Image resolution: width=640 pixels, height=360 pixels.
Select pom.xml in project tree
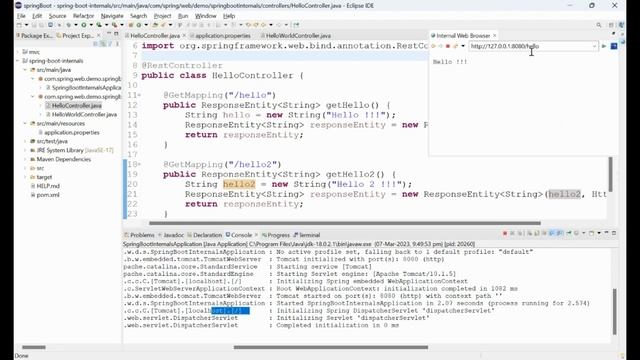pos(45,195)
